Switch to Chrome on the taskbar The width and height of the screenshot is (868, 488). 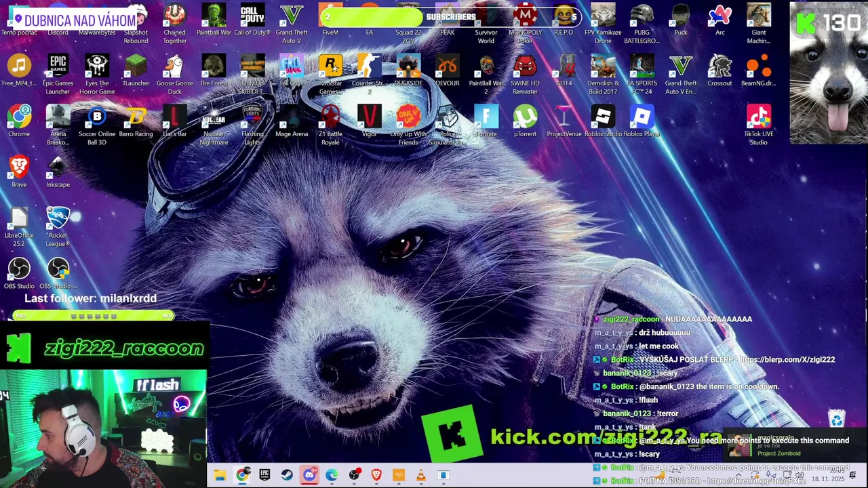coord(242,475)
